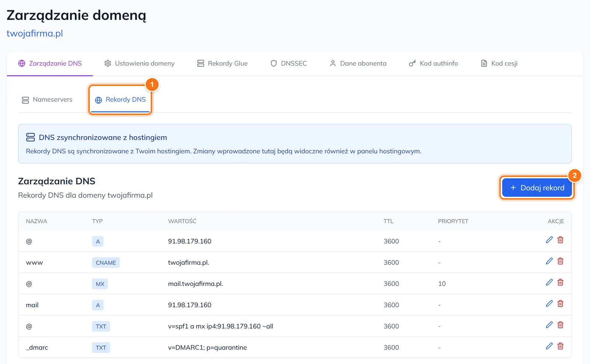
Task: Delete the MX record
Action: [x=560, y=283]
